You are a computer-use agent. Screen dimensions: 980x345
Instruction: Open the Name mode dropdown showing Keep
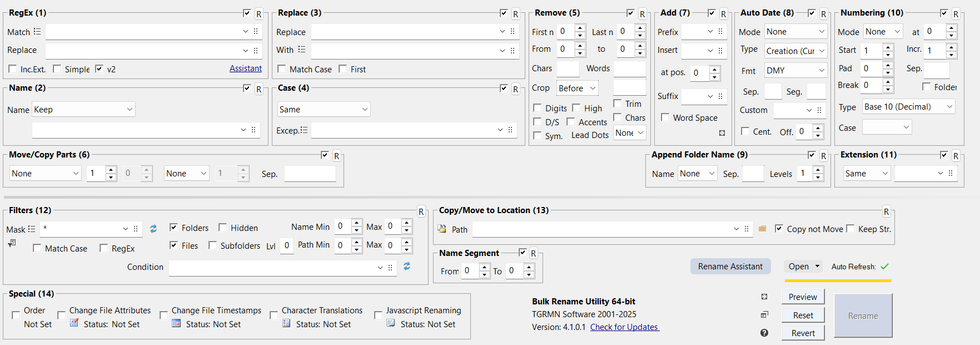[83, 110]
